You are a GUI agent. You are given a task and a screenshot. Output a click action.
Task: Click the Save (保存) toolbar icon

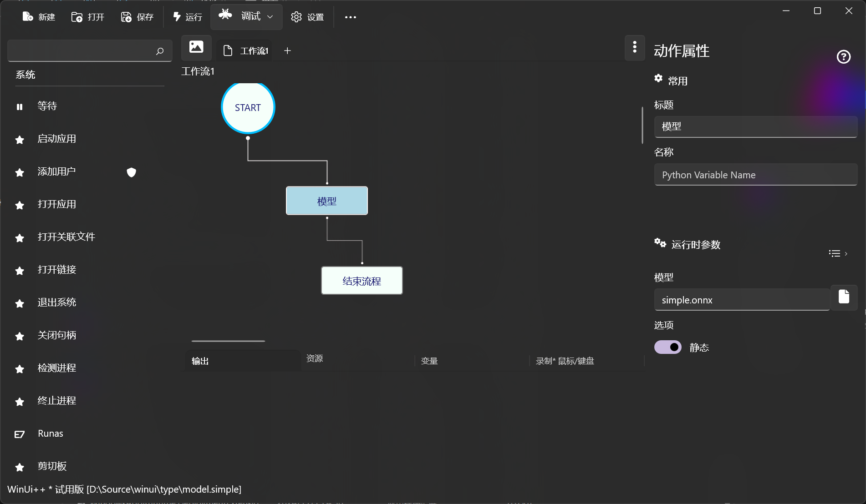[126, 17]
